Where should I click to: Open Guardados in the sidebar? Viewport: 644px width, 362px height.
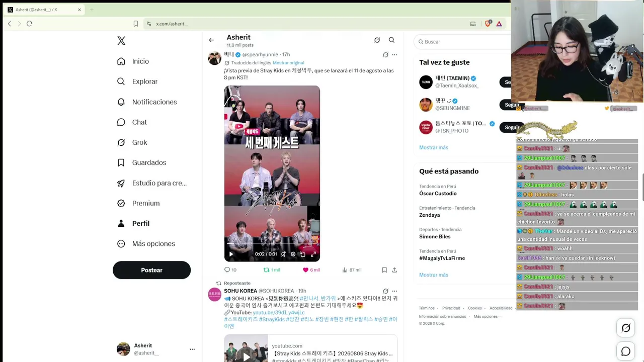point(142,162)
